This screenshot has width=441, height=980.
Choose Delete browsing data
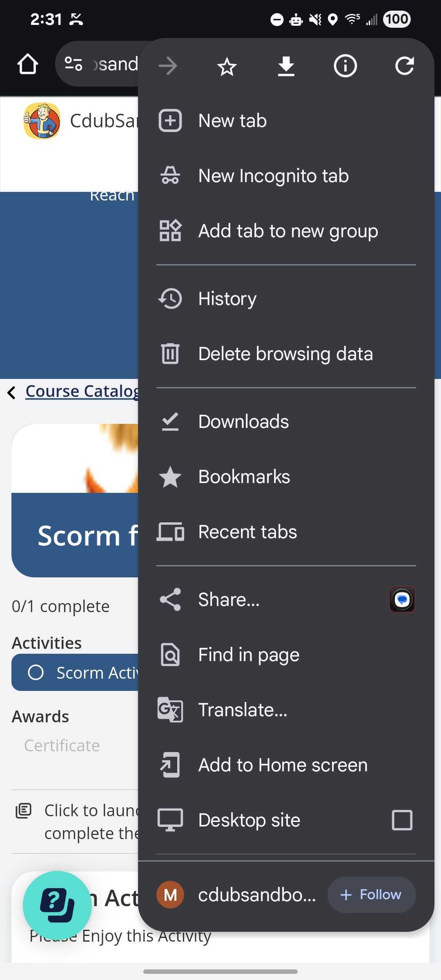pos(286,353)
